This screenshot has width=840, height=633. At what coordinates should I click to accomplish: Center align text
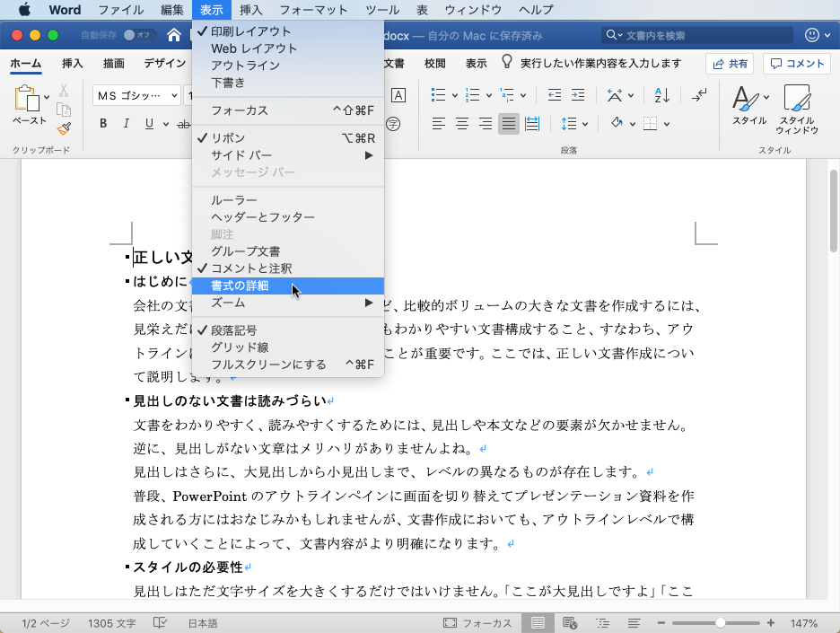click(x=462, y=124)
